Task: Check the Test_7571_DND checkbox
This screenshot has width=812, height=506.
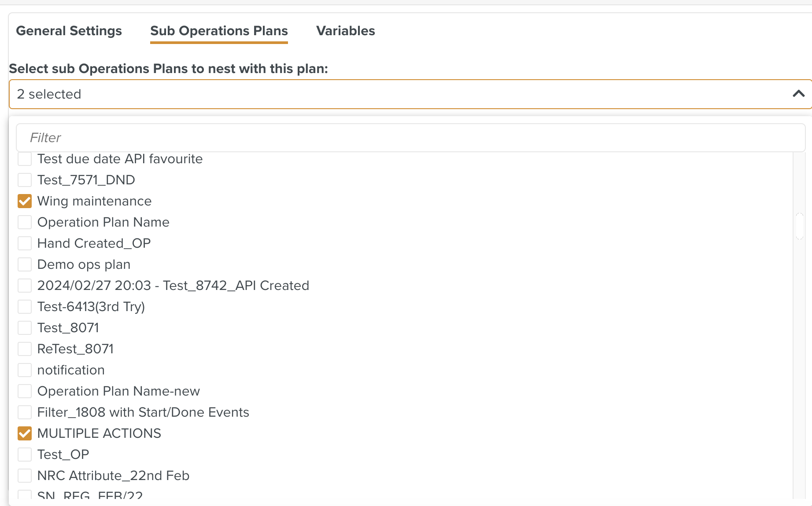Action: click(24, 180)
